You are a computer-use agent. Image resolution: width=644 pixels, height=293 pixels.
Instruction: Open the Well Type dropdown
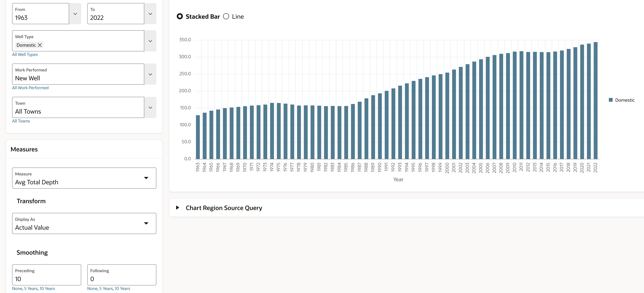coord(150,41)
